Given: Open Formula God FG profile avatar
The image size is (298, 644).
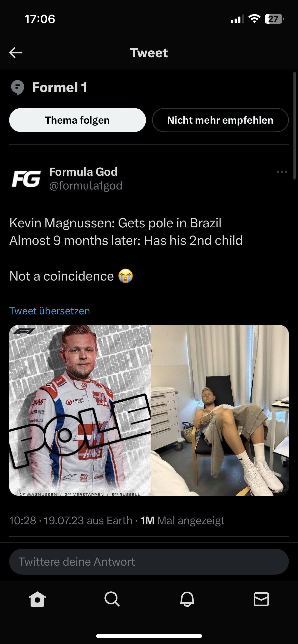Looking at the screenshot, I should [26, 179].
